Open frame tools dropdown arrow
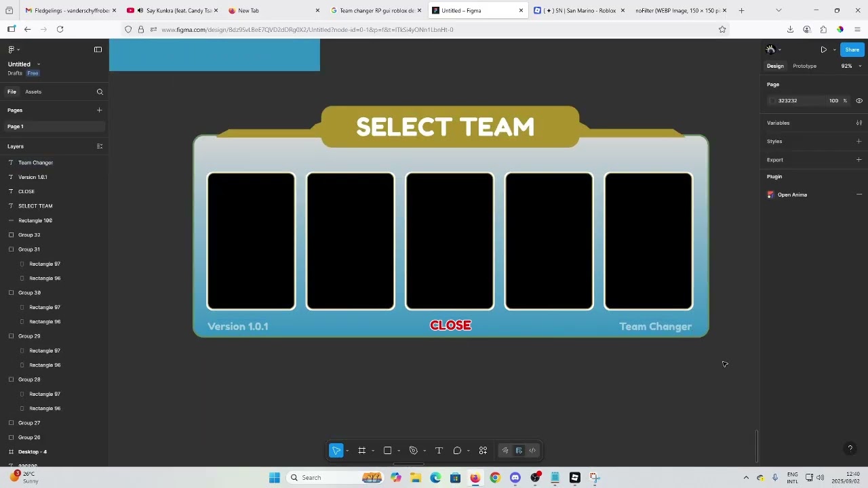The width and height of the screenshot is (868, 488). coord(373,451)
